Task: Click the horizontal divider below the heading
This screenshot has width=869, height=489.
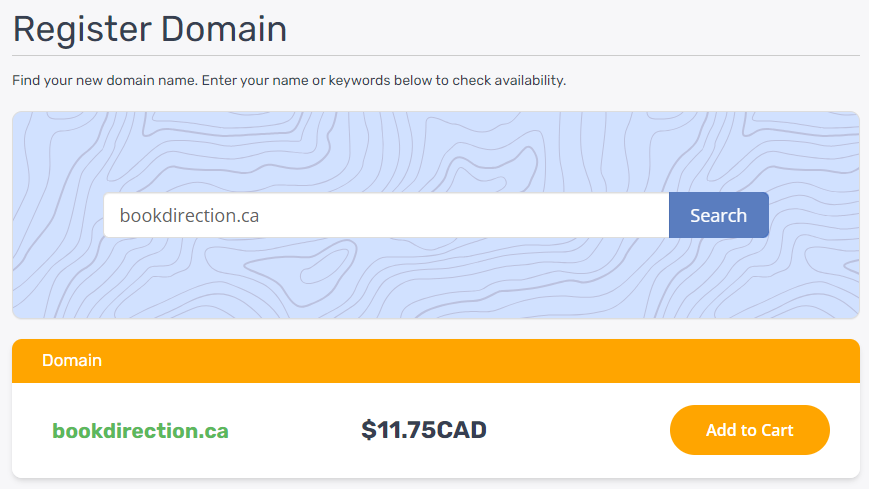Action: coord(436,55)
